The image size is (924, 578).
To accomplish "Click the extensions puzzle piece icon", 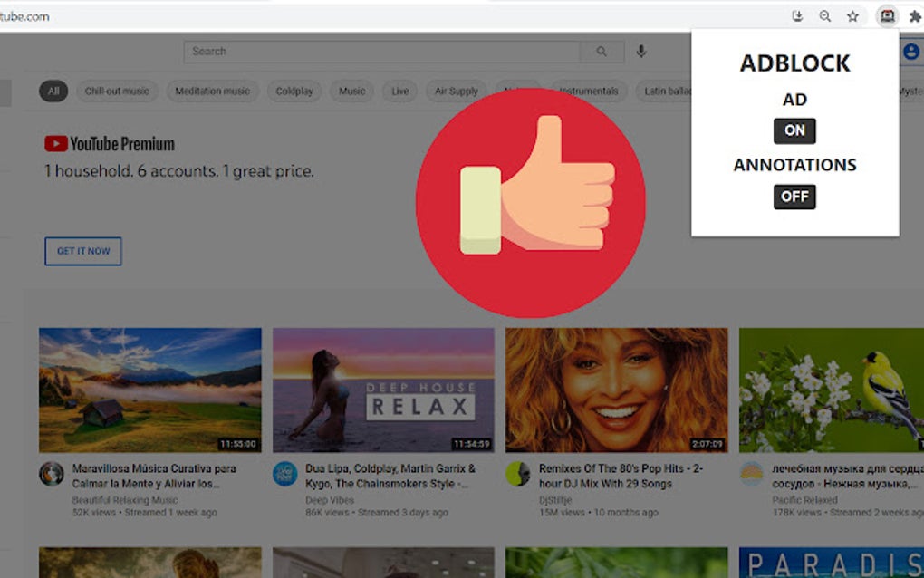I will pyautogui.click(x=917, y=15).
